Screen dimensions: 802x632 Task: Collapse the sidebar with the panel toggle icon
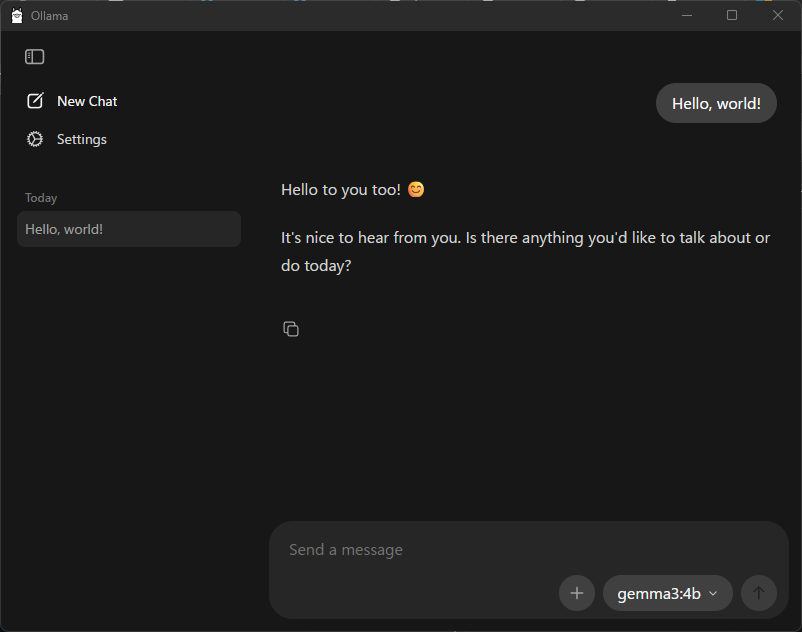pyautogui.click(x=34, y=57)
